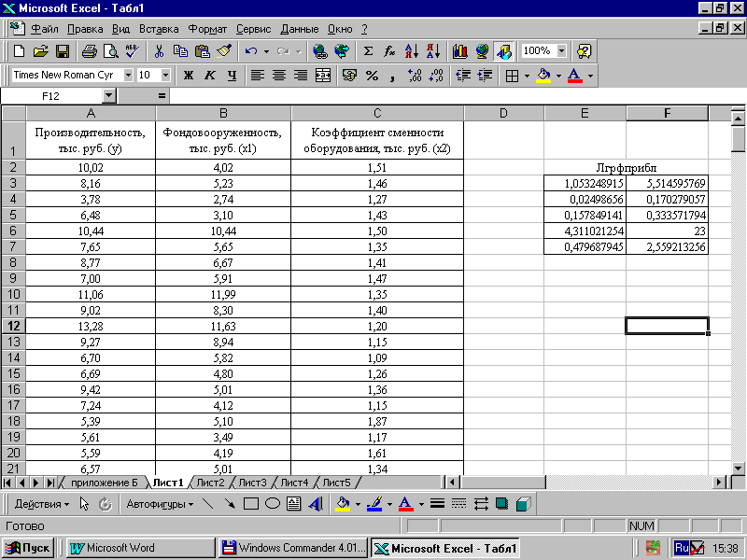The width and height of the screenshot is (747, 560).
Task: Open the Chart Wizard icon
Action: (x=459, y=51)
